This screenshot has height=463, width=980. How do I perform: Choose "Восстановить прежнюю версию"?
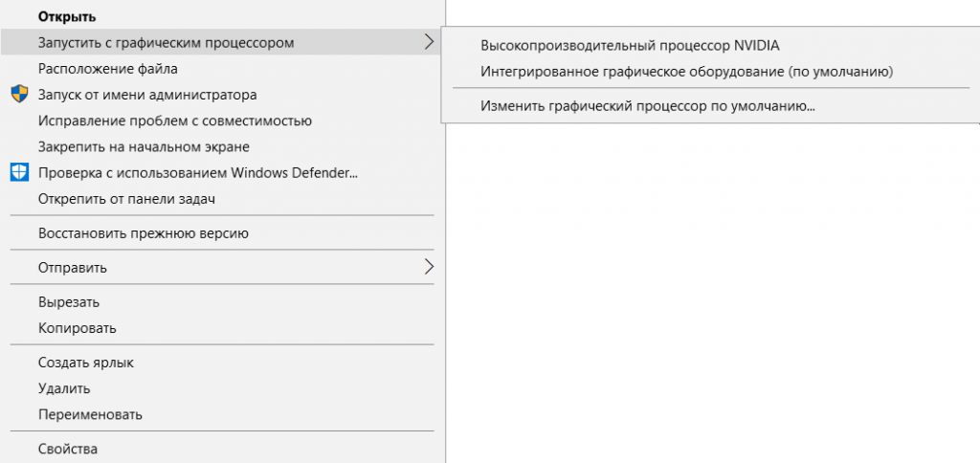click(143, 232)
